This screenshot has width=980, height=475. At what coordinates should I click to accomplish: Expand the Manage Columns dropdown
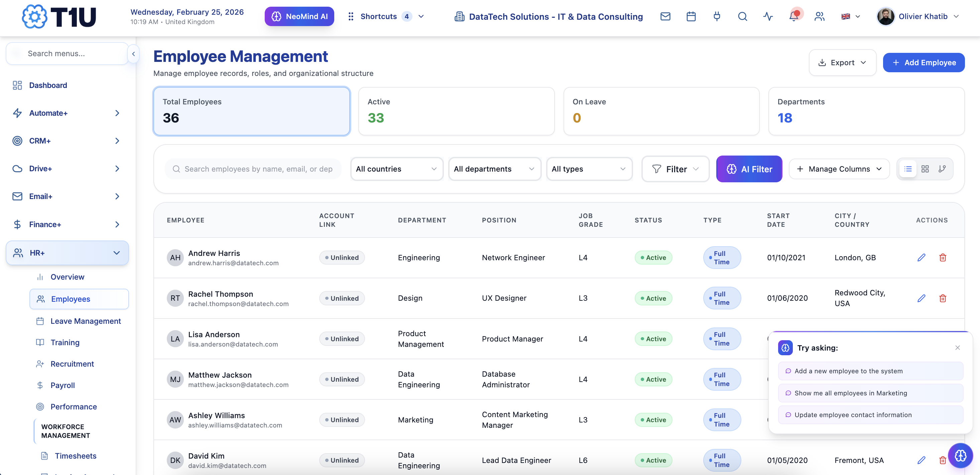pos(839,169)
